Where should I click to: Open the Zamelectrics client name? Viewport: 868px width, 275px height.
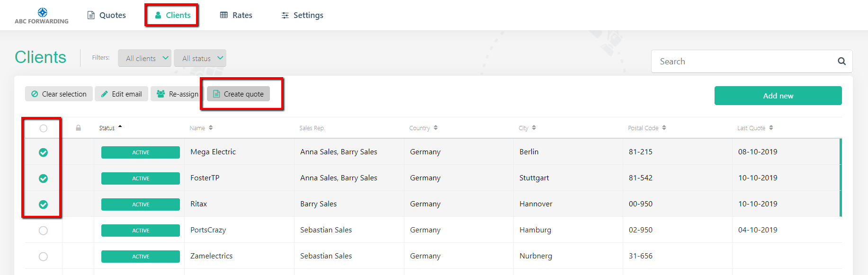coord(212,256)
